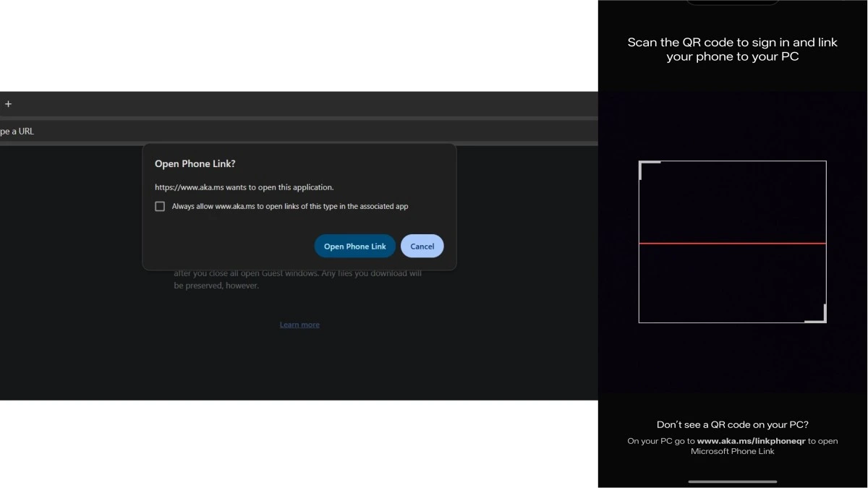This screenshot has height=488, width=868.
Task: Tap the 'Scan the QR code' heading
Action: click(732, 49)
